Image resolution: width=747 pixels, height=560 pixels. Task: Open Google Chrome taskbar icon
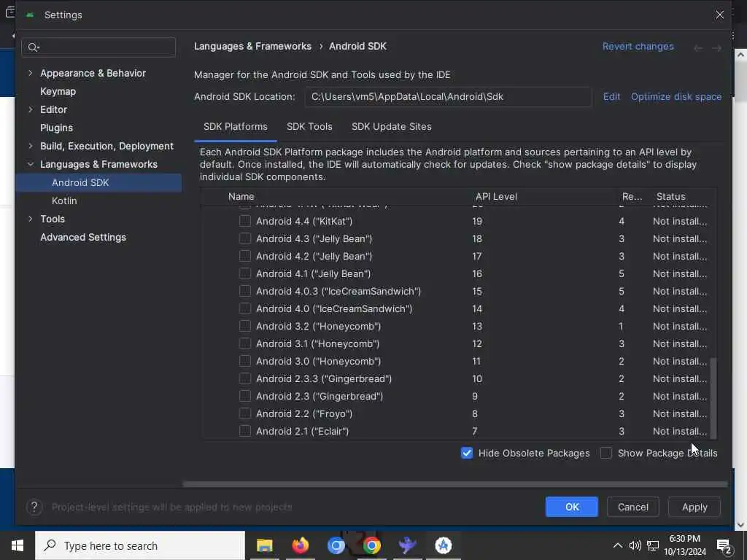point(371,545)
